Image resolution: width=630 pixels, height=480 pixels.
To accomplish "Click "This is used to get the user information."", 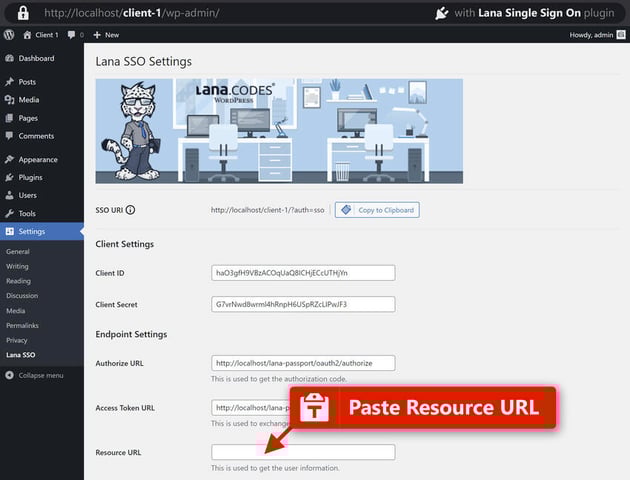I will pyautogui.click(x=275, y=468).
